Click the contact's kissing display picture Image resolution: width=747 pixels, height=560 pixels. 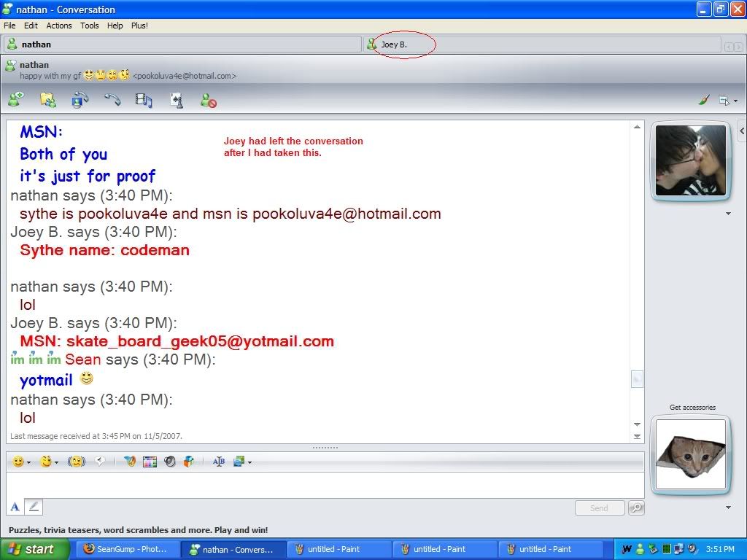[x=690, y=160]
